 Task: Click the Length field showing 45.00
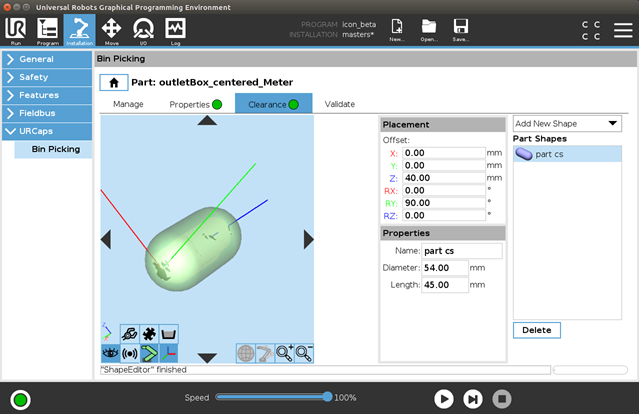point(445,285)
